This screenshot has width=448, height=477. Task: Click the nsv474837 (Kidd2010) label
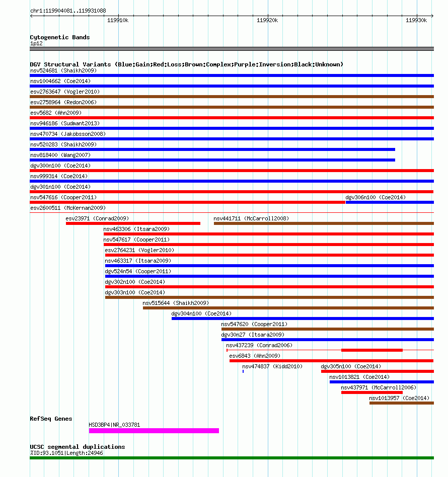pyautogui.click(x=272, y=367)
